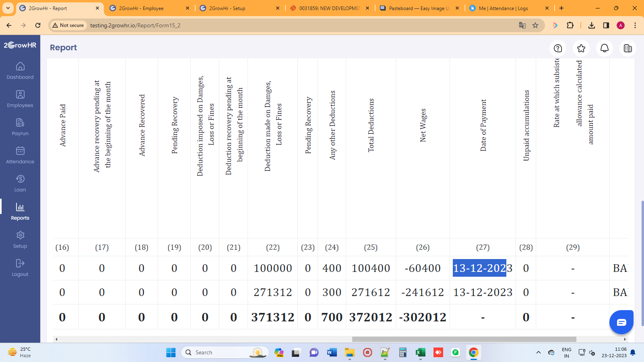Click total deduction 371312
644x362 pixels.
pos(273,317)
